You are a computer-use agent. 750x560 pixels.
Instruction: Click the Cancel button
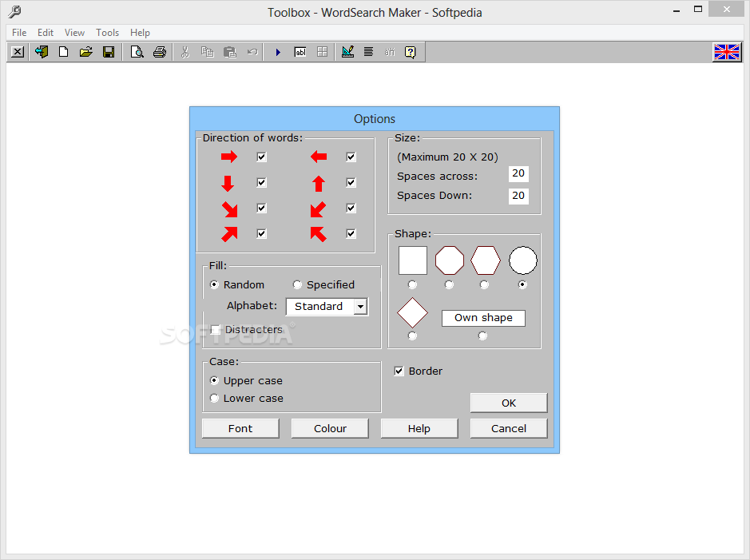[509, 428]
